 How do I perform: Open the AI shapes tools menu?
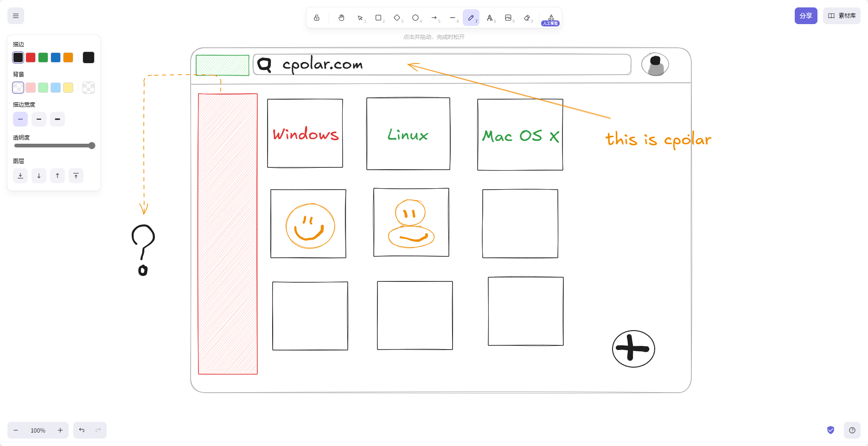551,19
